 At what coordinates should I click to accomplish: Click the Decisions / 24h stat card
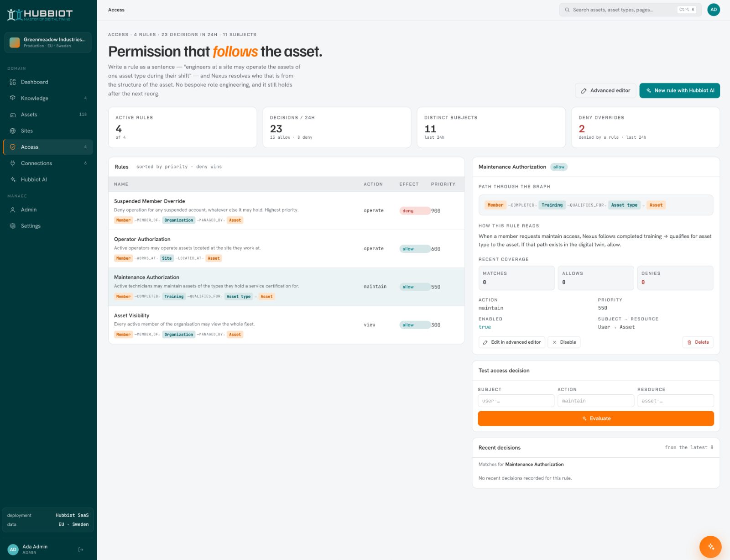coord(337,127)
